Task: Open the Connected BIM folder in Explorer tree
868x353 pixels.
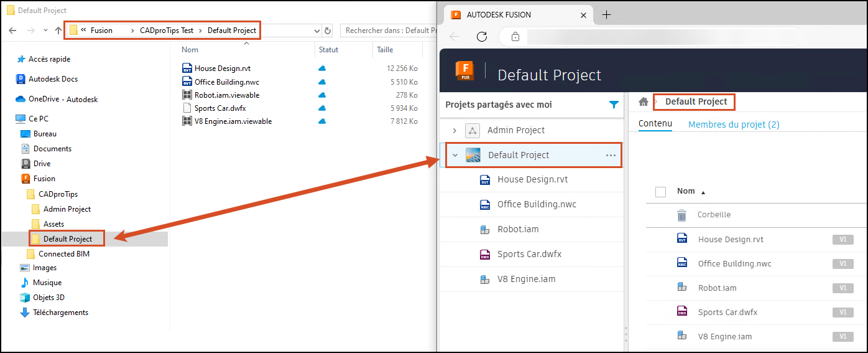Action: (64, 254)
